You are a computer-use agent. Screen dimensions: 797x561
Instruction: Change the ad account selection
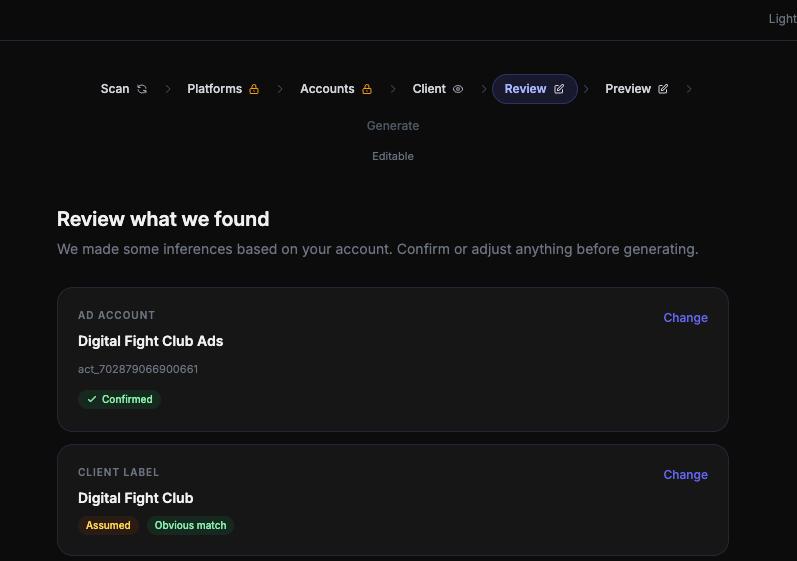[x=685, y=318]
